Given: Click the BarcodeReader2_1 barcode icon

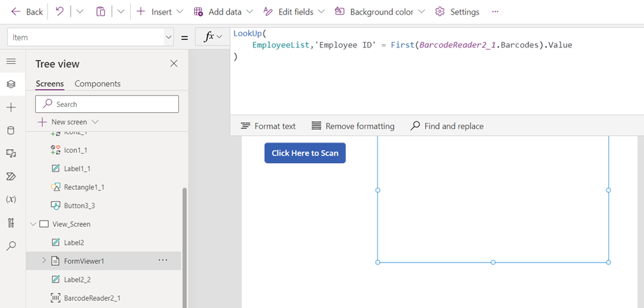Looking at the screenshot, I should point(55,297).
